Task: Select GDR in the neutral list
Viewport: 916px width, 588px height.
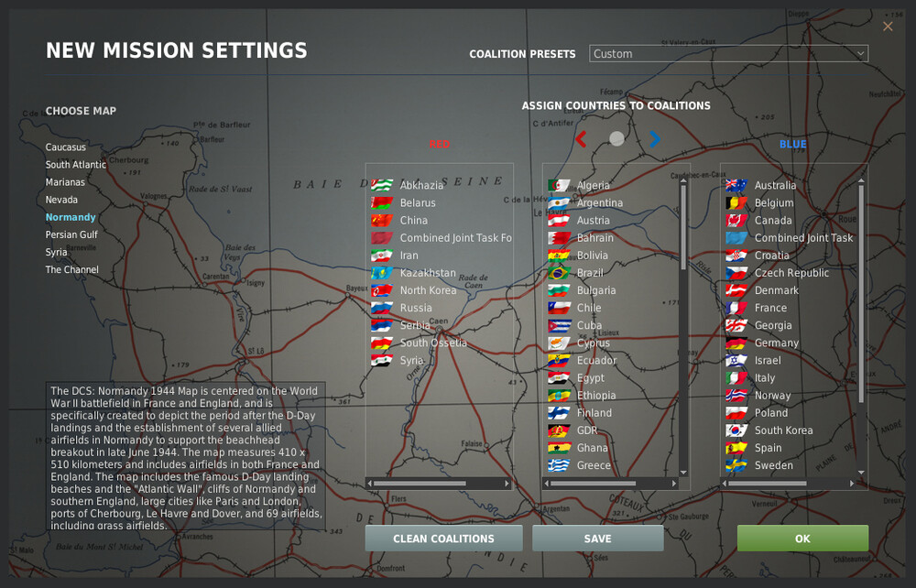Action: (x=586, y=430)
